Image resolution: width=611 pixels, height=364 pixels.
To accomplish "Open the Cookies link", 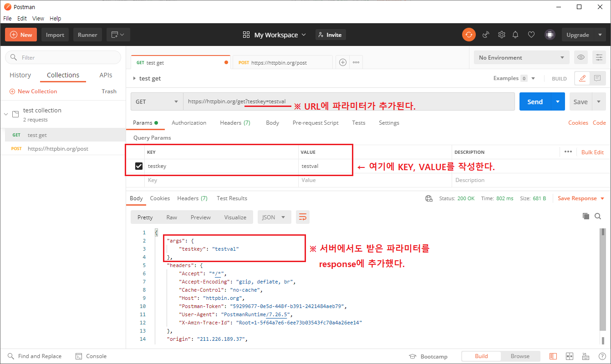I will 578,123.
